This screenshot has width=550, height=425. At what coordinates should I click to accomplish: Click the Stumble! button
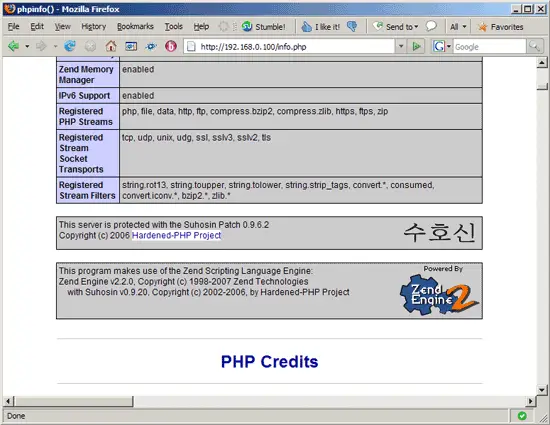coord(264,27)
